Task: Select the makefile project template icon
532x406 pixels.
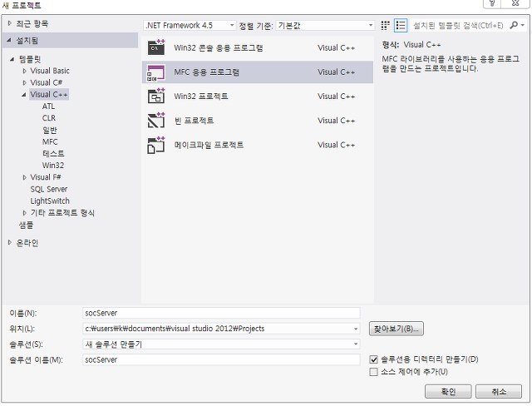Action: pos(156,145)
